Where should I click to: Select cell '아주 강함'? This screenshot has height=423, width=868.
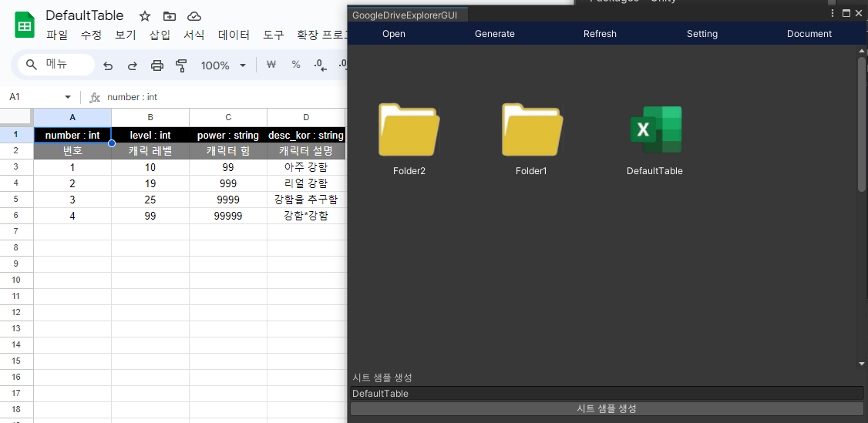click(306, 167)
